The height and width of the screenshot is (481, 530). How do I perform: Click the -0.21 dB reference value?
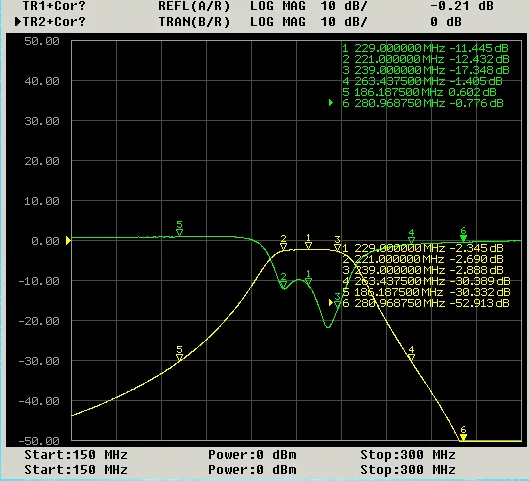(x=462, y=6)
